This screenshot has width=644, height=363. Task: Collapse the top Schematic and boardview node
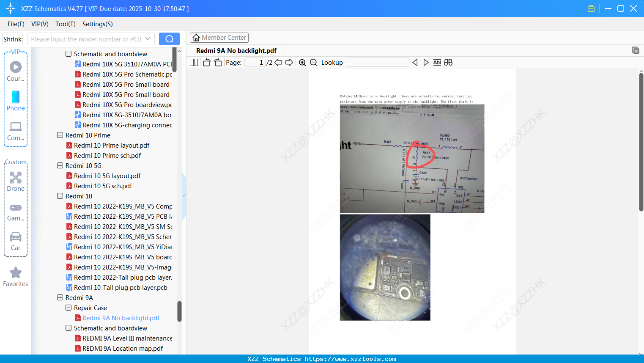[x=69, y=54]
